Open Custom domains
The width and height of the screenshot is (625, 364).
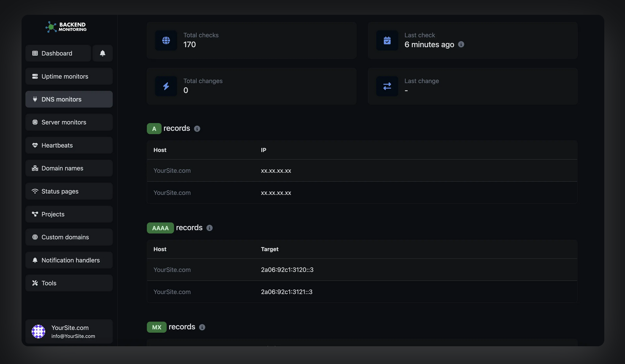point(69,237)
